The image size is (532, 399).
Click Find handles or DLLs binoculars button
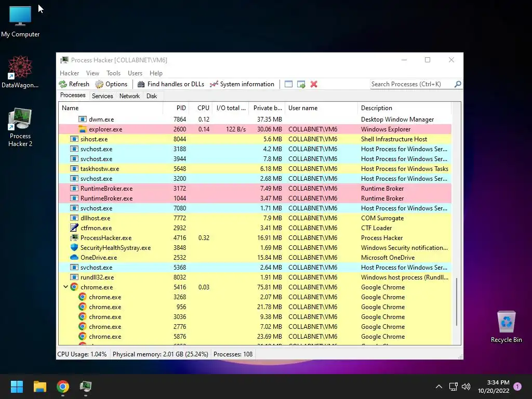[x=170, y=84]
